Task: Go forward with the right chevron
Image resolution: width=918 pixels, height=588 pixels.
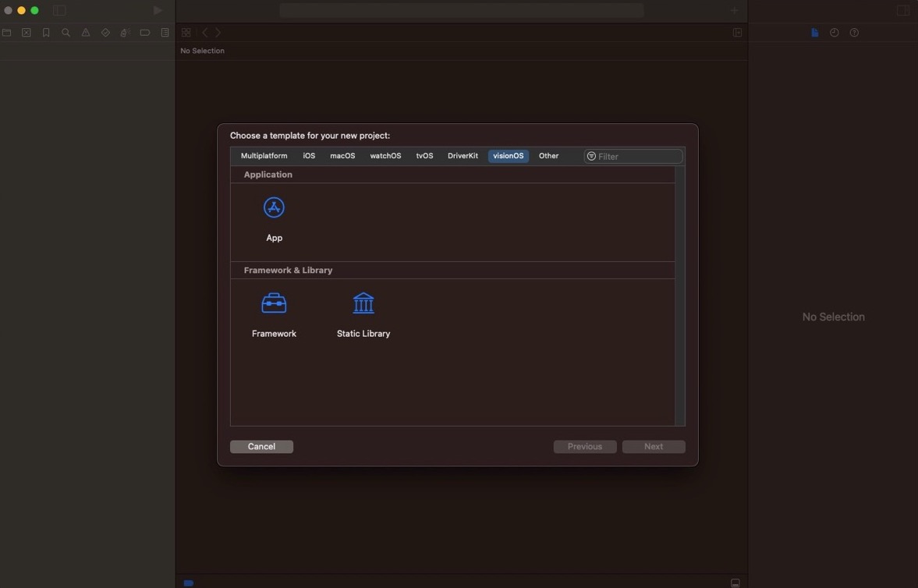Action: click(218, 33)
